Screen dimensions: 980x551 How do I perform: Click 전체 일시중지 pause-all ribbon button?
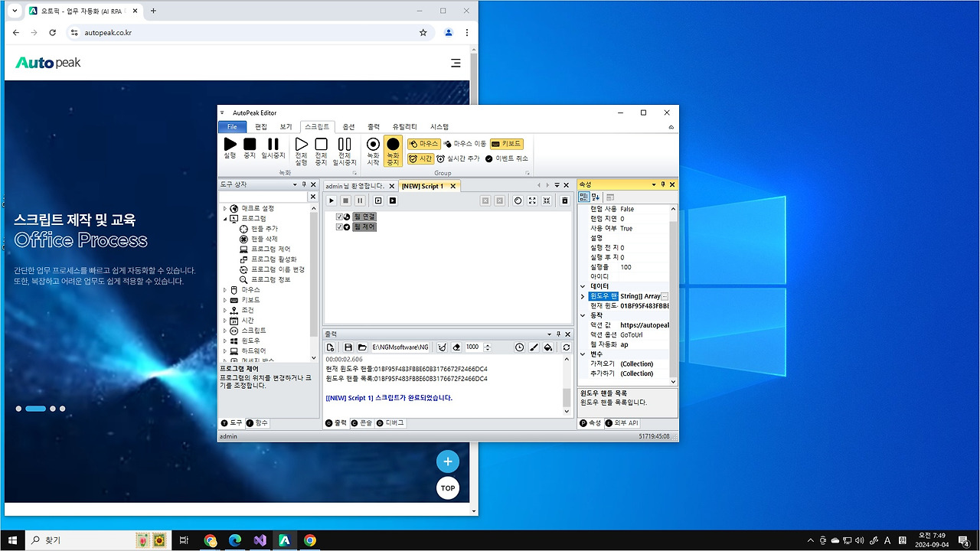pos(345,152)
